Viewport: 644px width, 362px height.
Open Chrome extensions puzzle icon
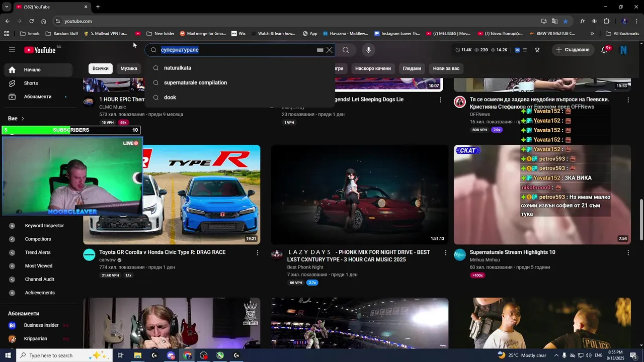point(606,21)
